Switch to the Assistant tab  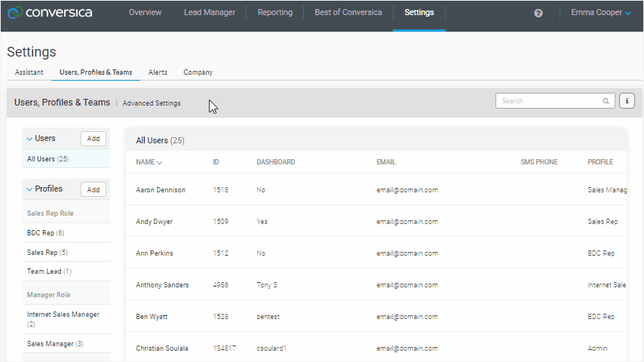coord(29,72)
